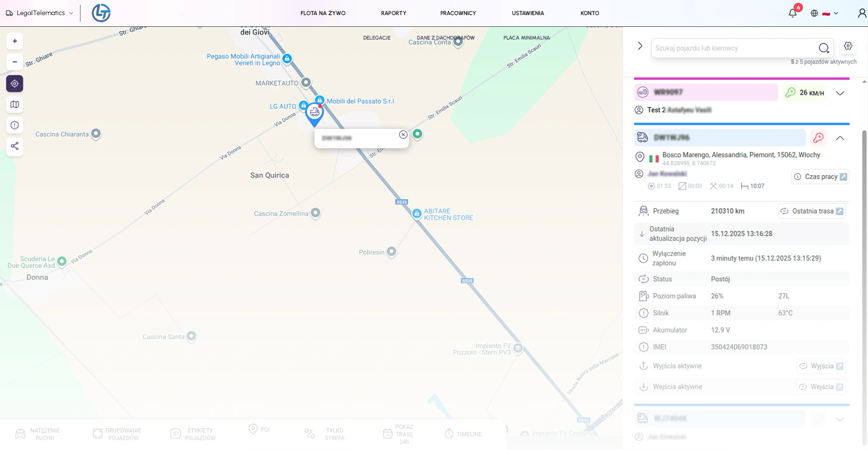Click the user profile icon
This screenshot has width=868, height=450.
pos(861,13)
